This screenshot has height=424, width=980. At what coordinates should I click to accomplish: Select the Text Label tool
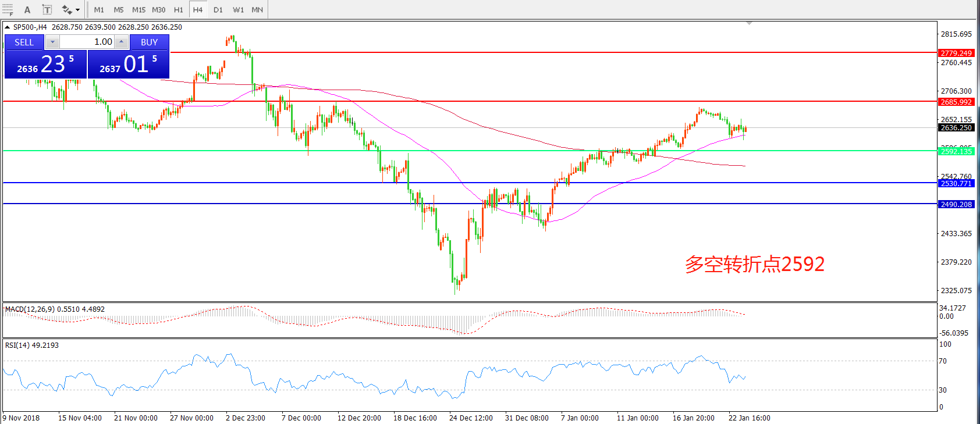click(47, 9)
